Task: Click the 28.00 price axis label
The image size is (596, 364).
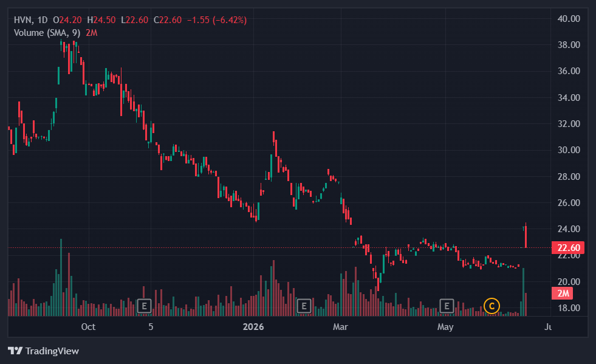Action: tap(569, 176)
